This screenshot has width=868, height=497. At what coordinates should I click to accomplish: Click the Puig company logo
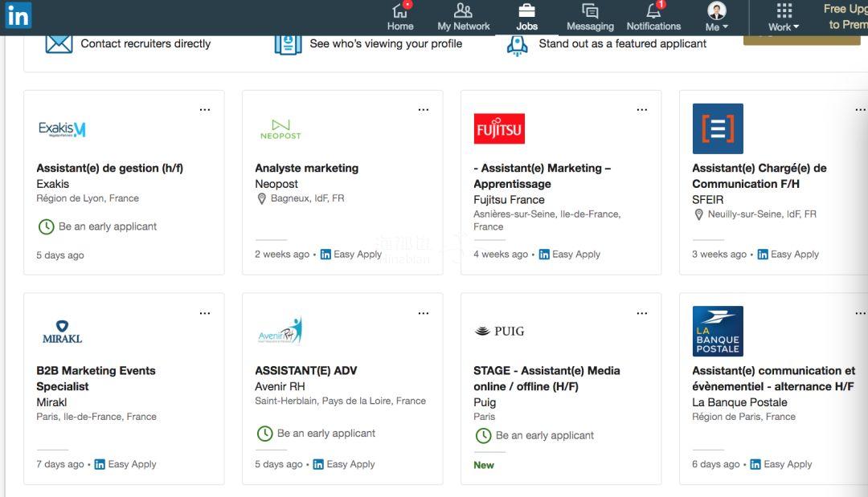point(499,331)
